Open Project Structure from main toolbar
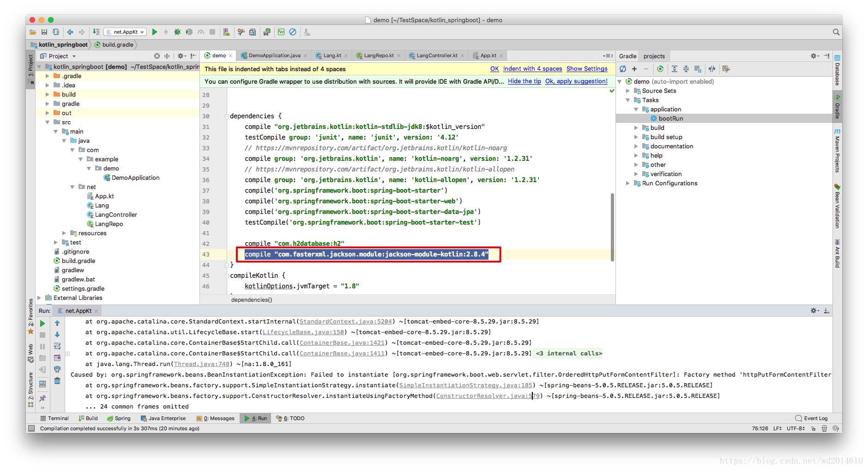 (253, 32)
